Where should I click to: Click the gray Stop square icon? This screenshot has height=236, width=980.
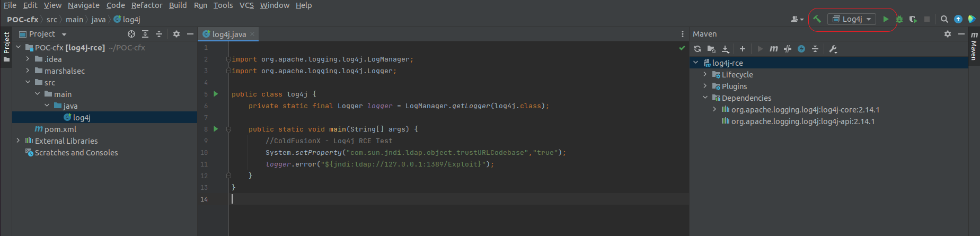927,19
